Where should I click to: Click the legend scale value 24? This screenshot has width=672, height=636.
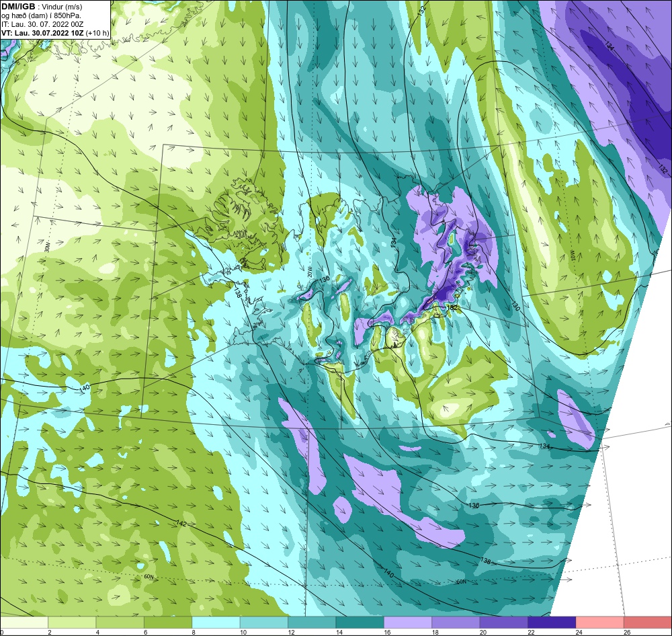coord(579,632)
